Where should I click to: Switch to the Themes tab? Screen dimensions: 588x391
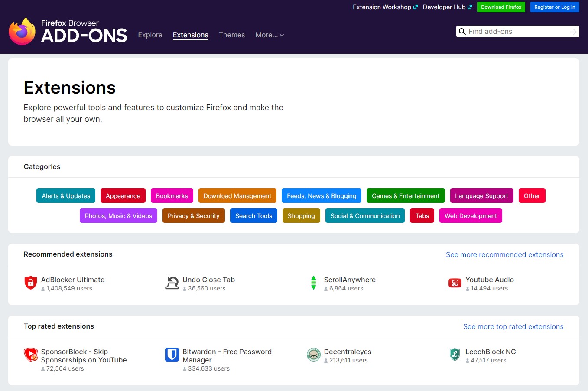point(232,35)
